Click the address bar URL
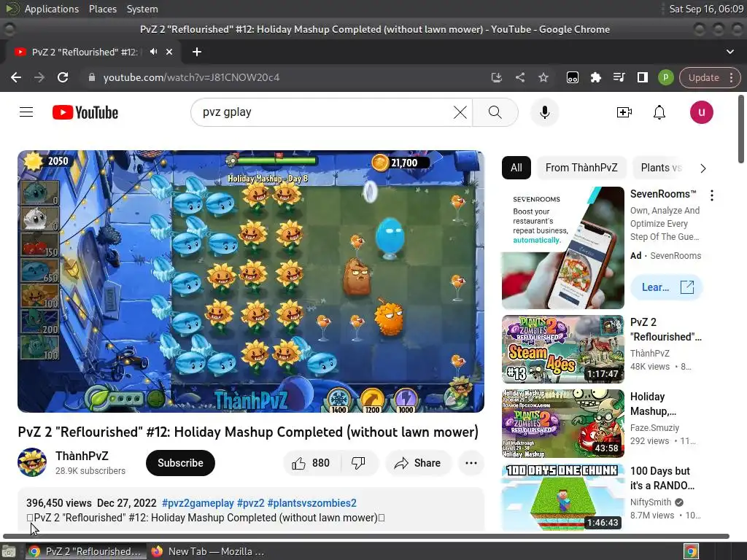 click(191, 77)
